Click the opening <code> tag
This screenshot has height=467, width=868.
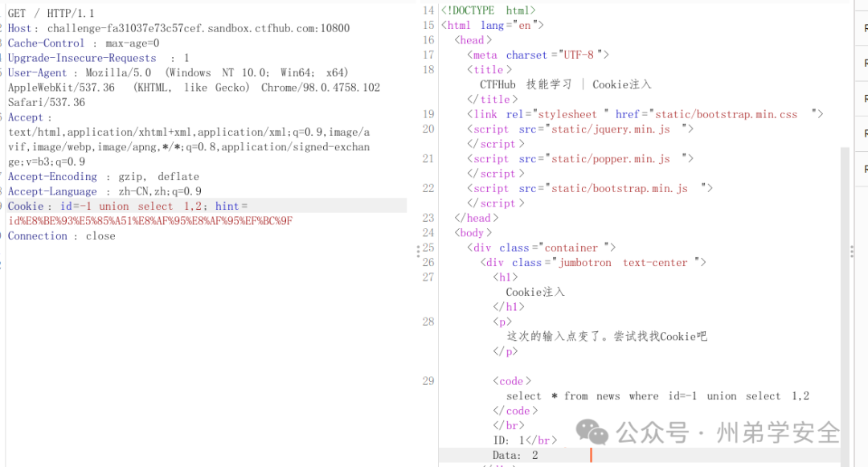(512, 381)
